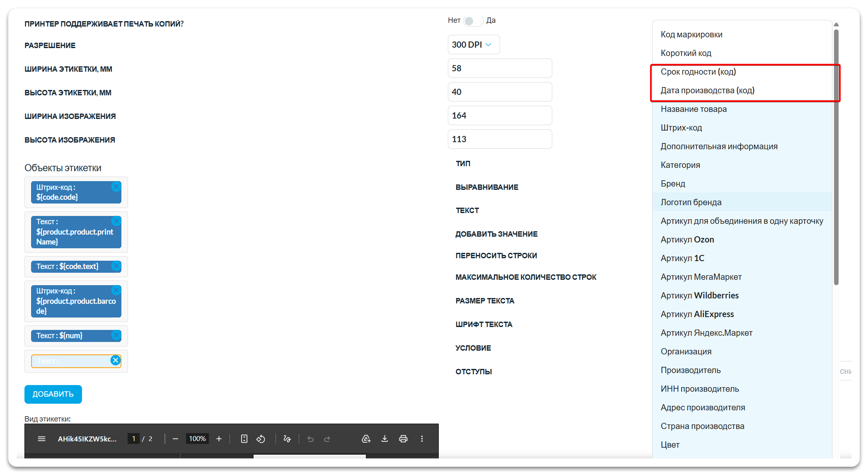Image resolution: width=868 pixels, height=475 pixels.
Task: Remove the ${product.product.printName} text object
Action: point(116,221)
